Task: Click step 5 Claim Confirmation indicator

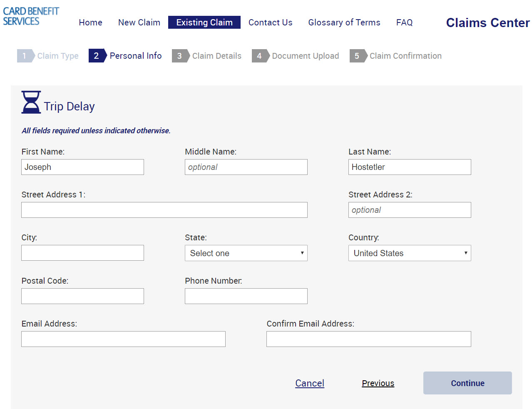Action: tap(395, 55)
